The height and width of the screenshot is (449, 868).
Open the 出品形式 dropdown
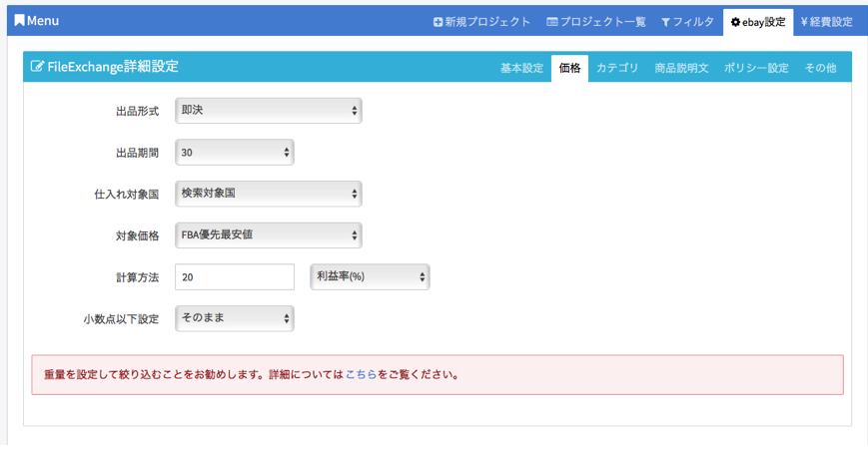[x=268, y=111]
